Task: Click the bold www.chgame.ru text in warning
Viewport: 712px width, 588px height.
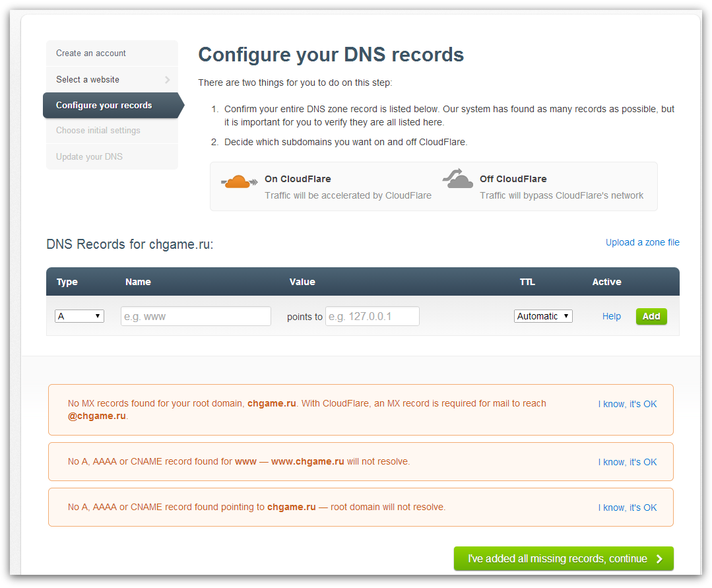Action: [x=307, y=461]
